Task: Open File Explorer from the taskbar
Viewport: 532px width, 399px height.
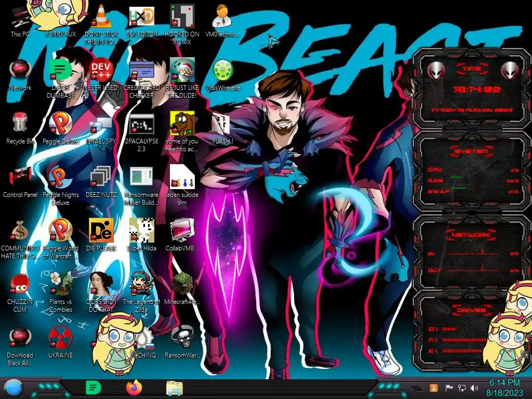Action: pos(175,388)
